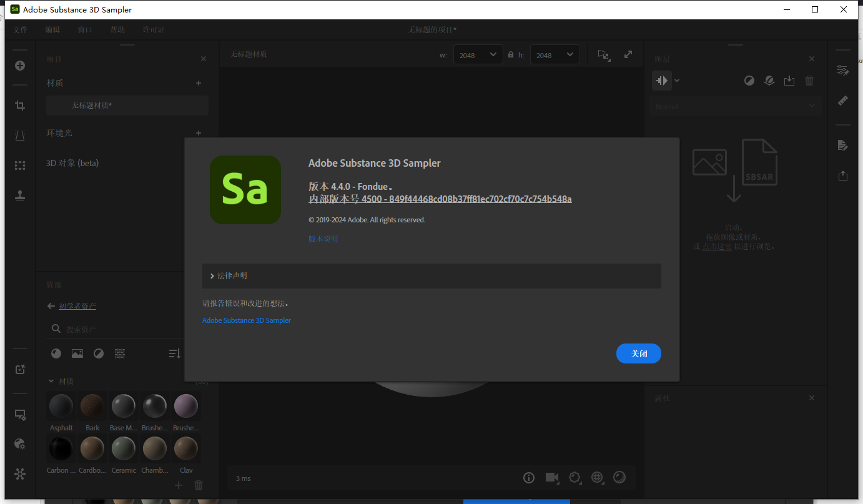Open the sliders-with-pin icon in right sidebar
This screenshot has height=504, width=863.
pos(843,71)
